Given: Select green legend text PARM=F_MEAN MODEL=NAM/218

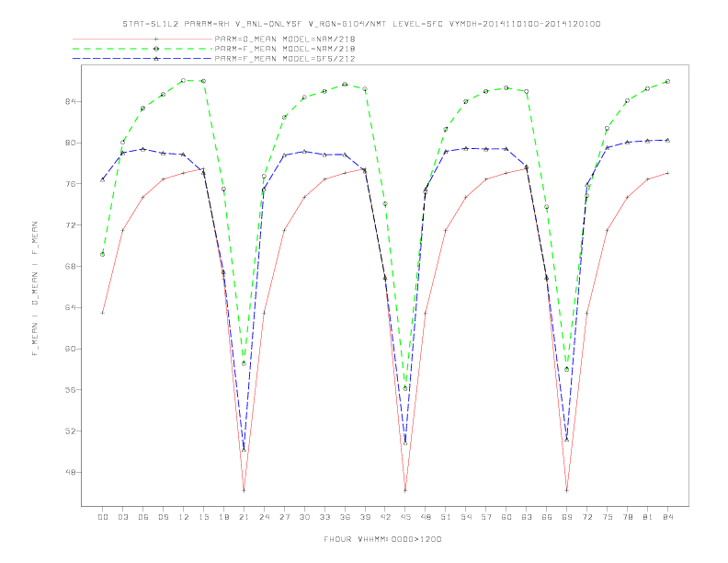Looking at the screenshot, I should [285, 49].
